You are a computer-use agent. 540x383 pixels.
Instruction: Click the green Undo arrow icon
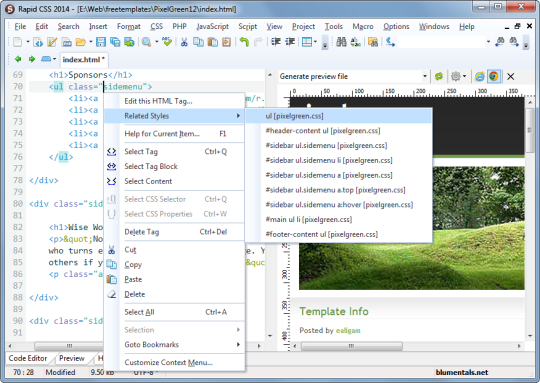point(244,42)
